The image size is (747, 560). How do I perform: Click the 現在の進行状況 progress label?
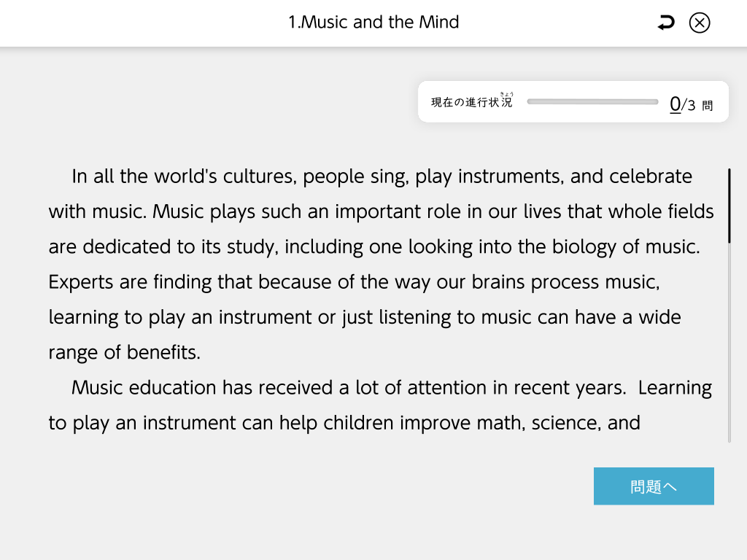[471, 102]
